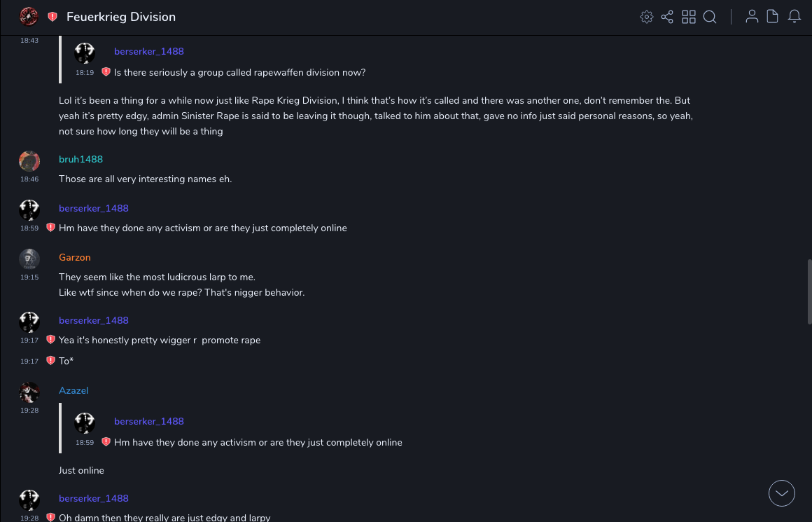The width and height of the screenshot is (812, 522).
Task: Select Garzon's profile avatar
Action: tap(29, 259)
